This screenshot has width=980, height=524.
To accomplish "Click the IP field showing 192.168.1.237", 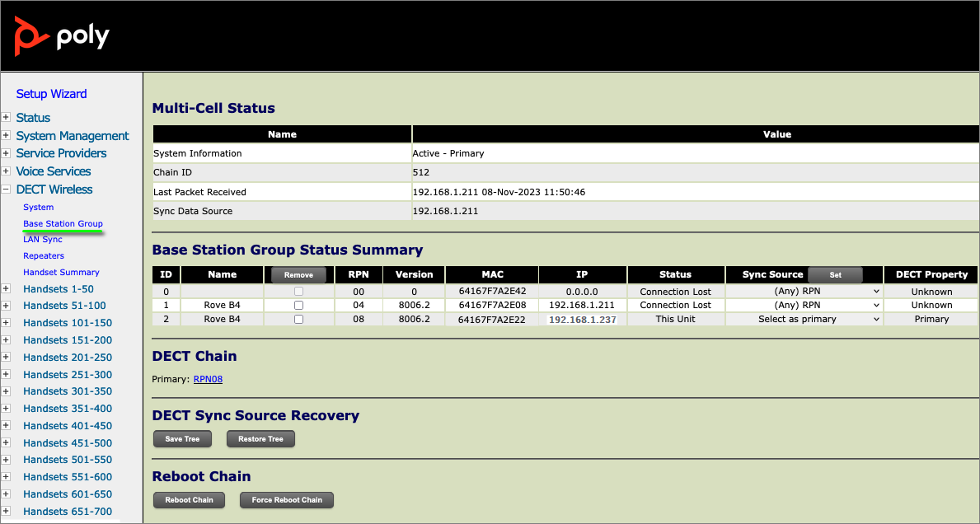I will pyautogui.click(x=582, y=320).
